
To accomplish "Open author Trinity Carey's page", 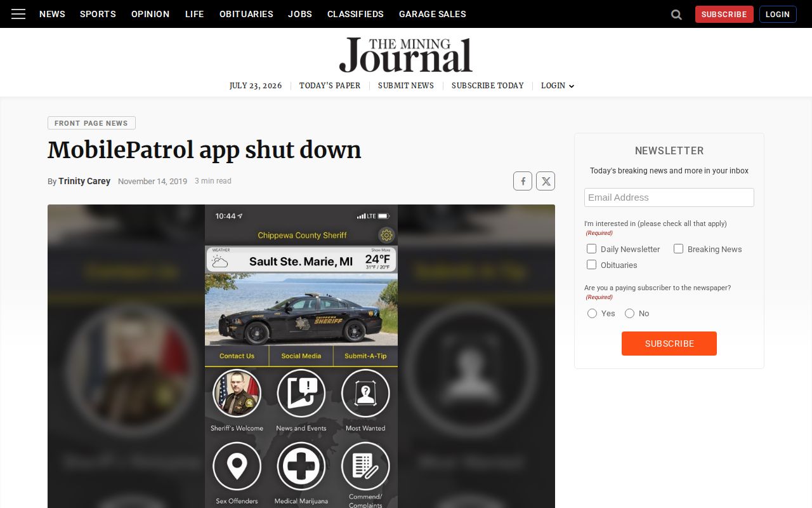I will [x=84, y=181].
